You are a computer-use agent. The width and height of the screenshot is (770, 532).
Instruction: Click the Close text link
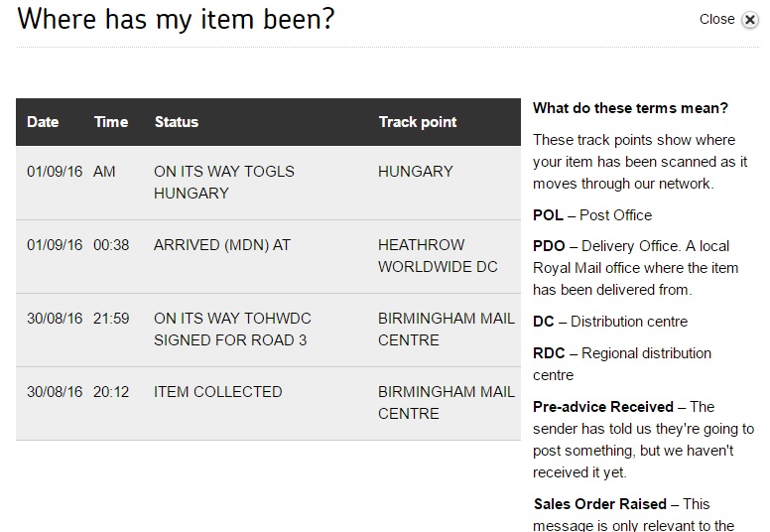click(717, 19)
